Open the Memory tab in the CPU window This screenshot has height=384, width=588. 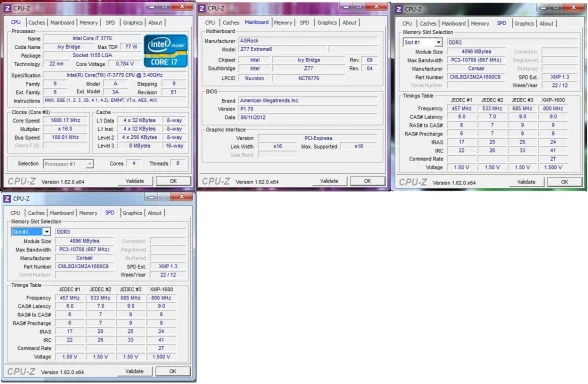tap(88, 22)
